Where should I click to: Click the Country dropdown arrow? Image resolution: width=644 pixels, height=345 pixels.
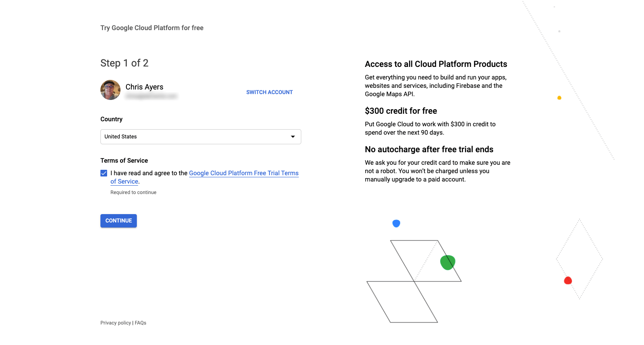(x=292, y=136)
